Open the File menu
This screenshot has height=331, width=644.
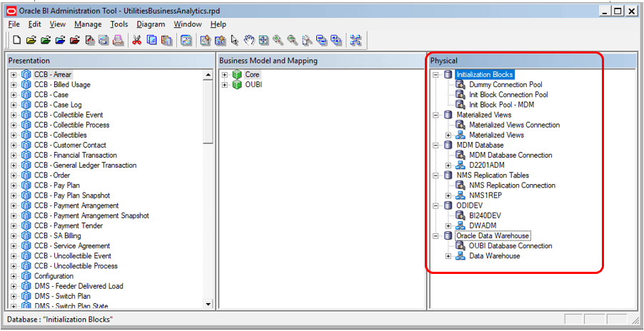pos(14,24)
